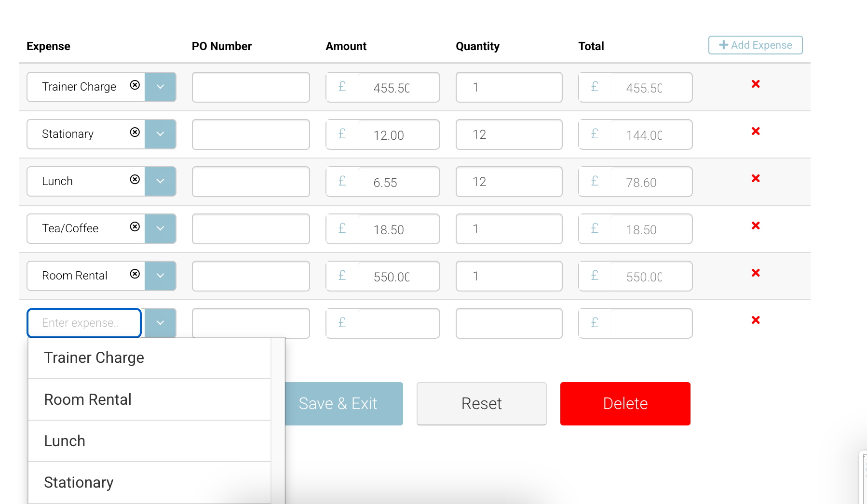Remove the Stationary row using red X

click(756, 132)
